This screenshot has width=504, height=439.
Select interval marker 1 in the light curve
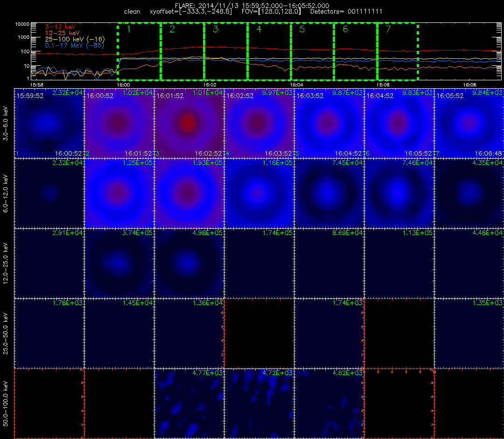coord(129,29)
